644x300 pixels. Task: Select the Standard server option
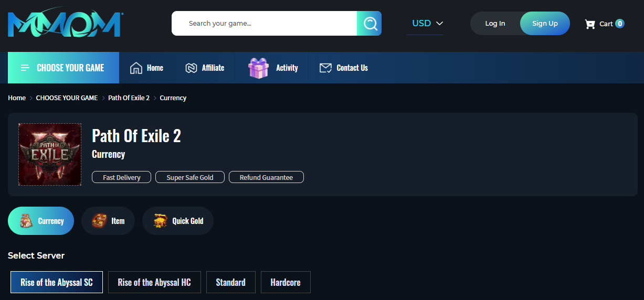pos(231,282)
